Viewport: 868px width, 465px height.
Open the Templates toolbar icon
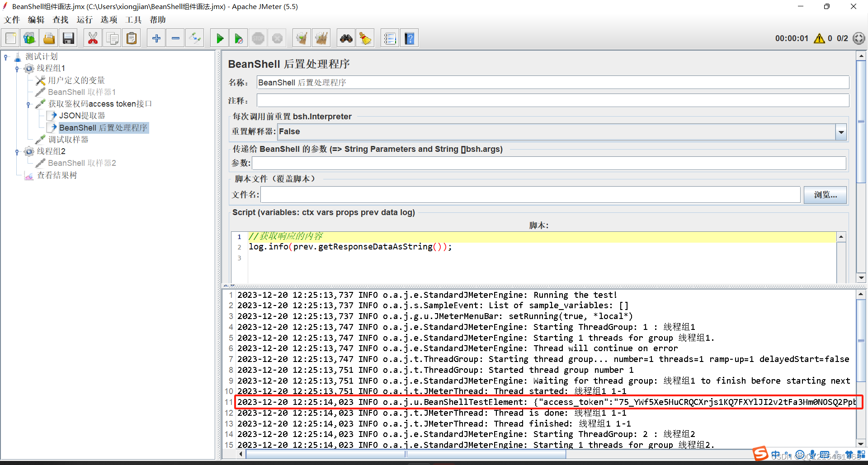point(30,38)
